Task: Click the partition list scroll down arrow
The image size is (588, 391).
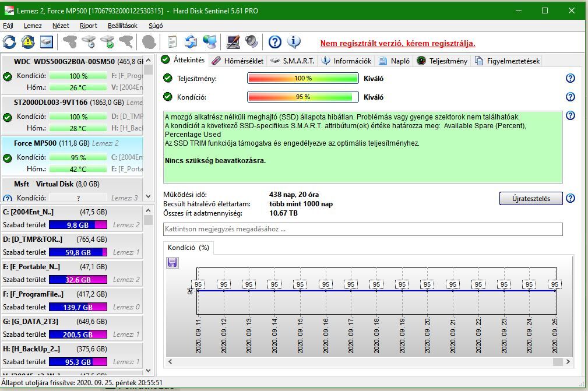Action: click(149, 371)
